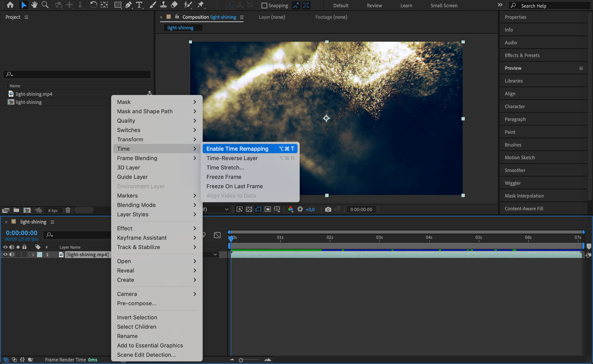This screenshot has width=593, height=364.
Task: Click the timeline zoom slider handle
Action: (241, 360)
